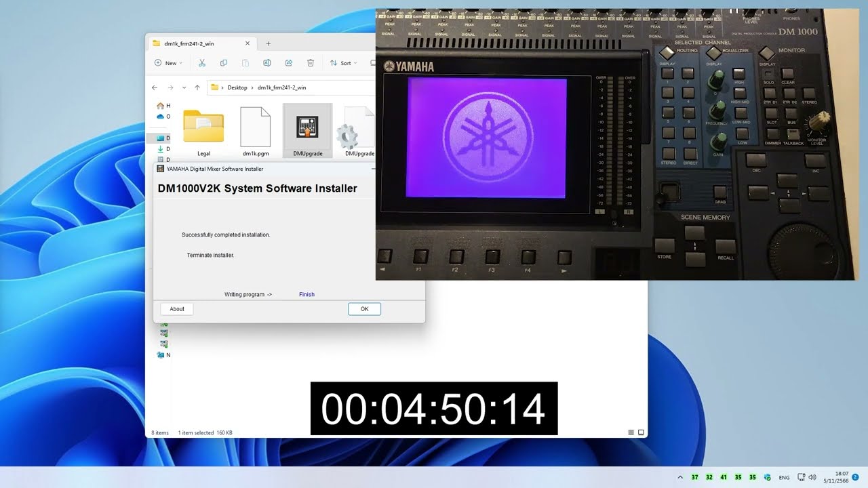Click tray temperature reading 32
868x488 pixels.
point(709,477)
